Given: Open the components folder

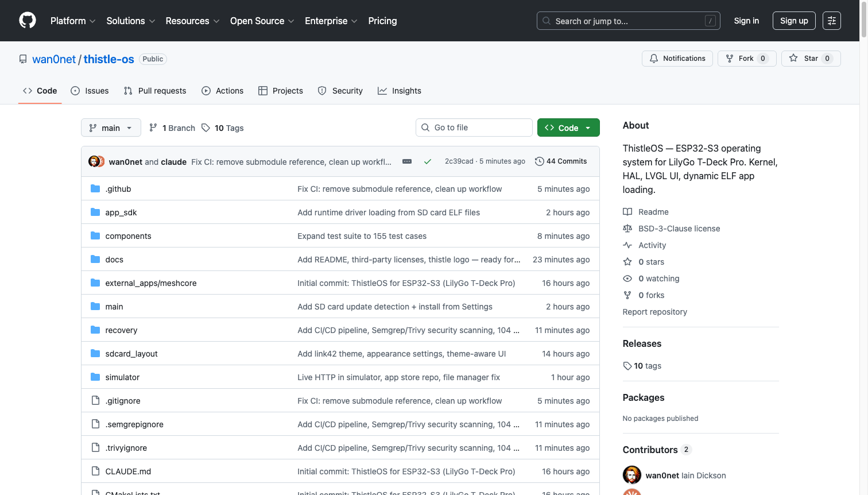Looking at the screenshot, I should [128, 236].
